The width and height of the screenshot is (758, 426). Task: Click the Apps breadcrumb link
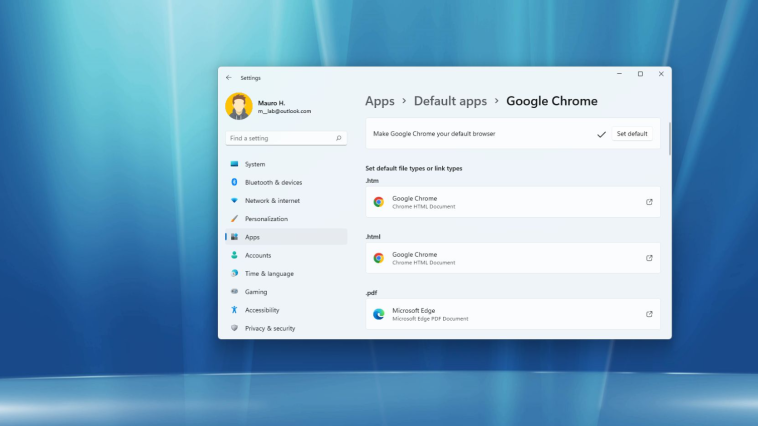tap(380, 101)
